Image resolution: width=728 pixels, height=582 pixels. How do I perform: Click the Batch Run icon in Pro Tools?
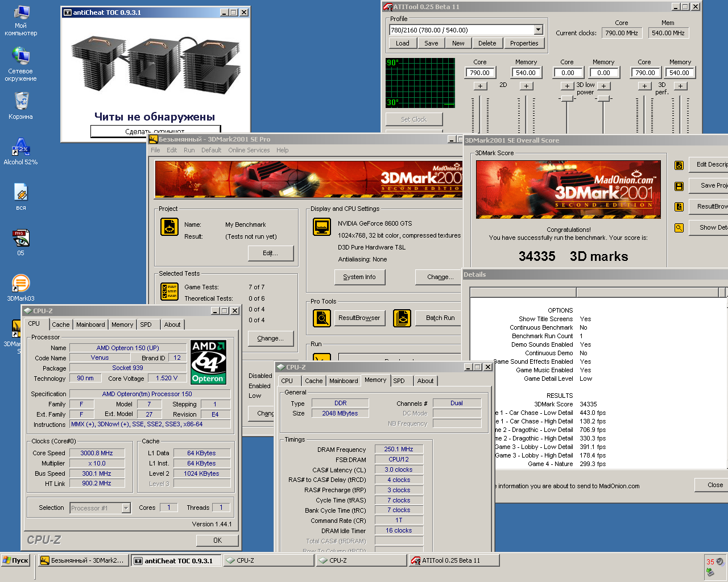pyautogui.click(x=402, y=318)
